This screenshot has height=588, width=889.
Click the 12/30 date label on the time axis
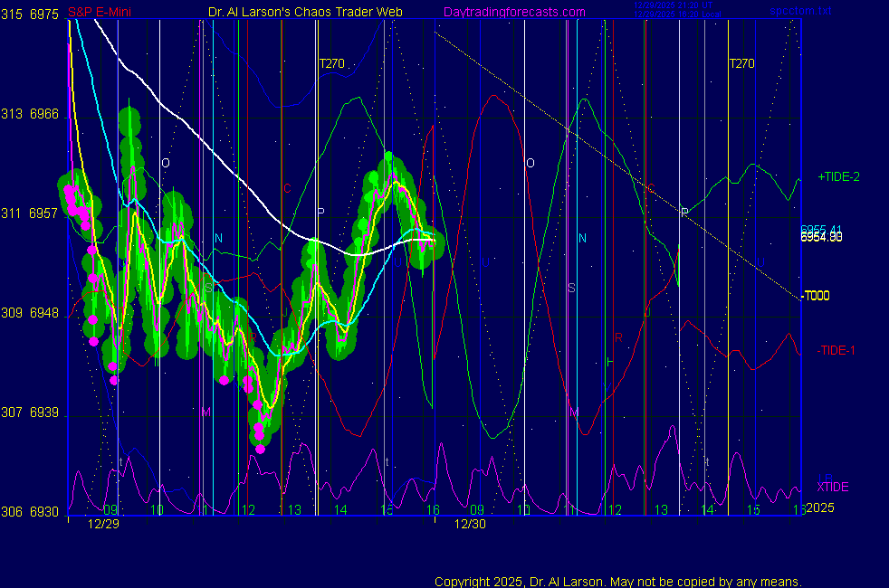coord(470,524)
